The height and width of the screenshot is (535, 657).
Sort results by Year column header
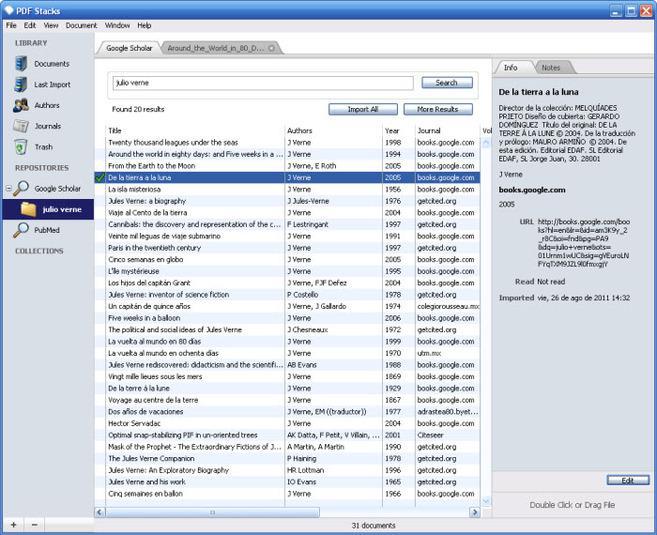(x=398, y=131)
